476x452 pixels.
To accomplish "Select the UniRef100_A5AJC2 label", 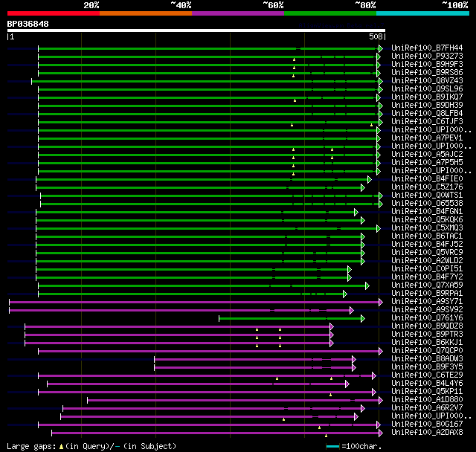I will click(x=427, y=155).
